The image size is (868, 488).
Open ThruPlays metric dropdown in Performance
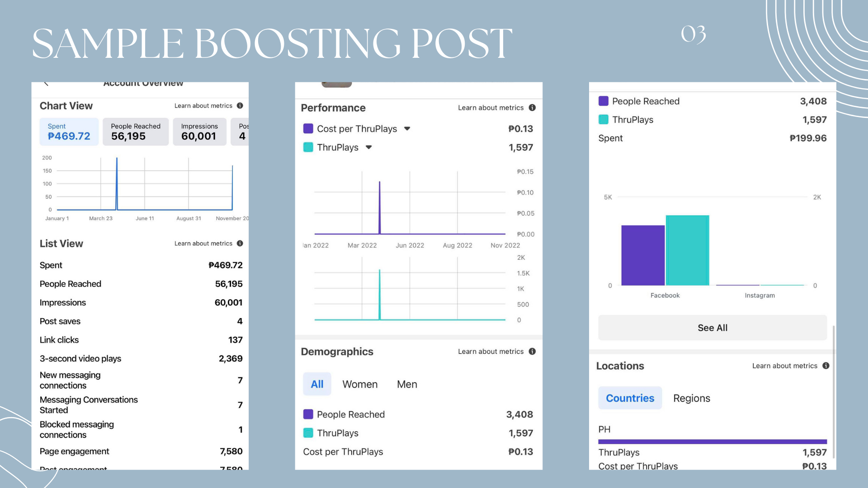(x=368, y=147)
